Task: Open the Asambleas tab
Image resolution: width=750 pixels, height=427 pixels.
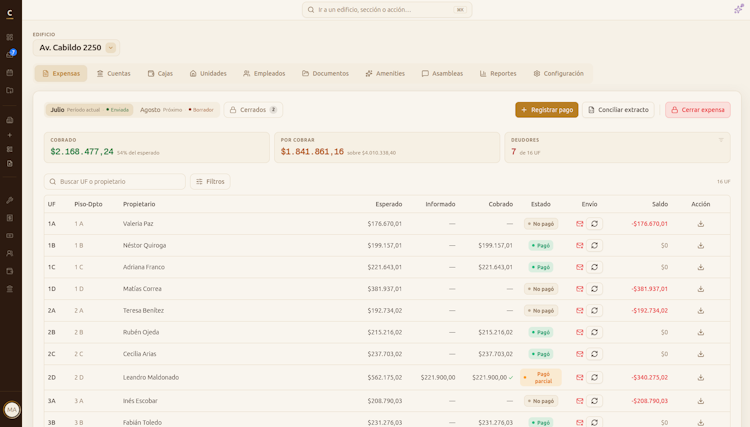Action: click(442, 74)
